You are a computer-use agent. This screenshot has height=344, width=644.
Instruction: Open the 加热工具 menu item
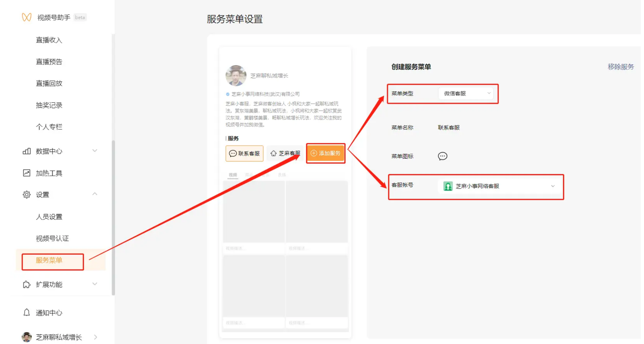pos(49,173)
